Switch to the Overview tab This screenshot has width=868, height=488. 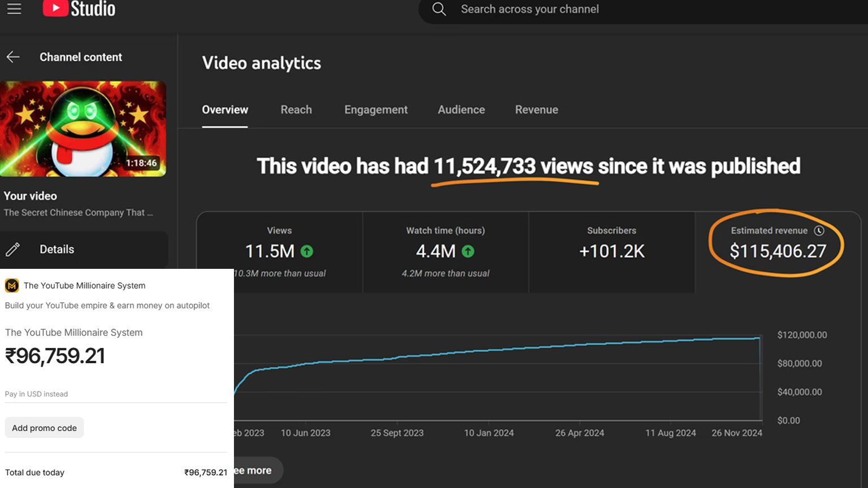click(225, 110)
